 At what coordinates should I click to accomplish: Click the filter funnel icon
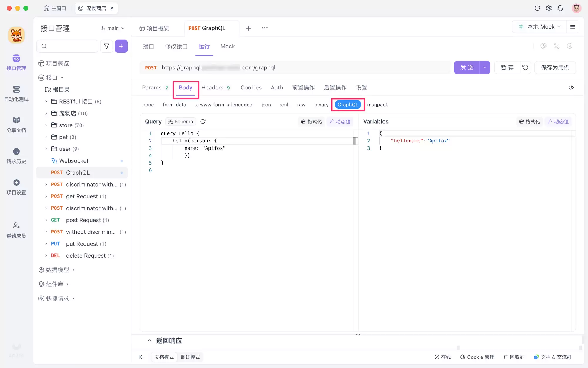coord(106,46)
